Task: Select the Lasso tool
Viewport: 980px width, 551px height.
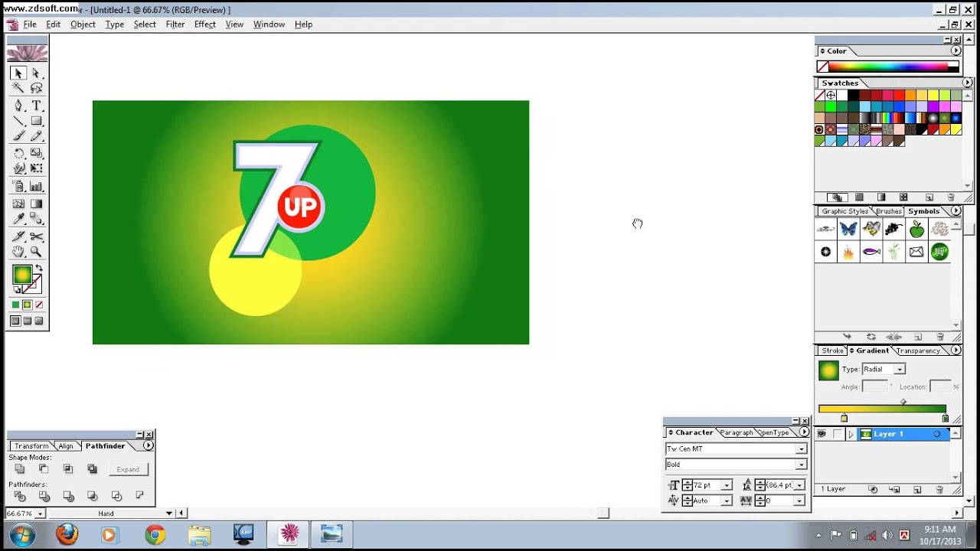Action: 35,89
